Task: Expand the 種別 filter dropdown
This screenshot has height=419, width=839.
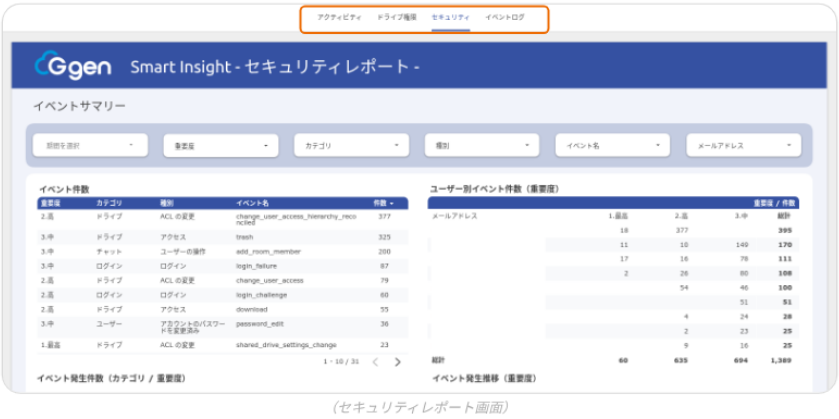Action: point(482,145)
